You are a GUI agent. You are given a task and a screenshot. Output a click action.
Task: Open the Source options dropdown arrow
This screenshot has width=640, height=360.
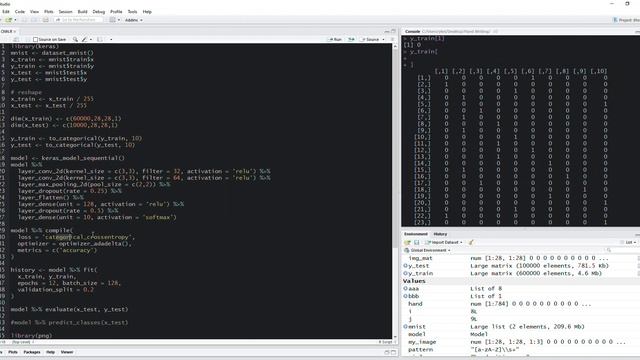pyautogui.click(x=383, y=40)
